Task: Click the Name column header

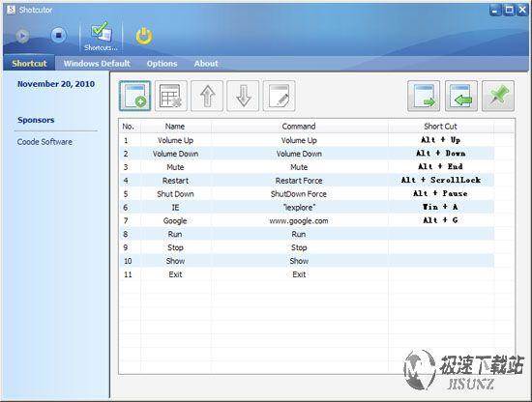Action: coord(175,127)
